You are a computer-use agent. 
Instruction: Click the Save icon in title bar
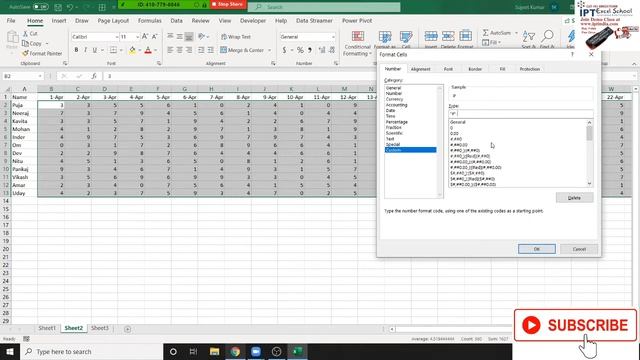(58, 7)
